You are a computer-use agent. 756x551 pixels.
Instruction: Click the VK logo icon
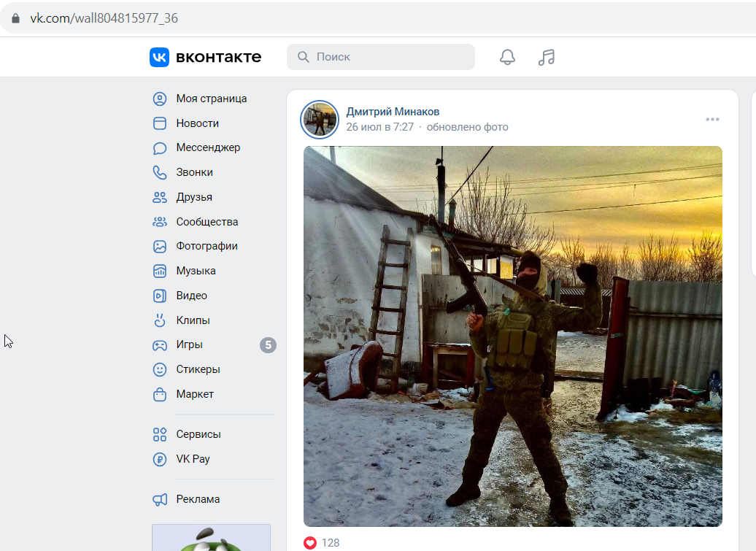[x=159, y=57]
